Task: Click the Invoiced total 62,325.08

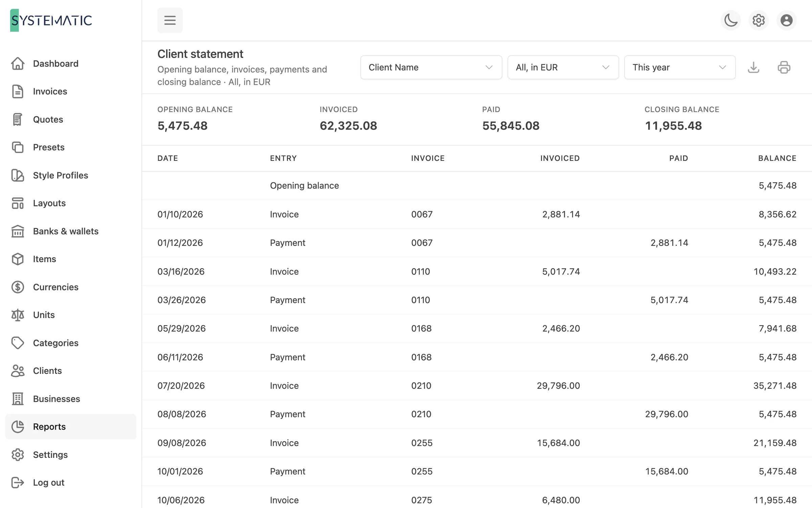Action: coord(348,126)
